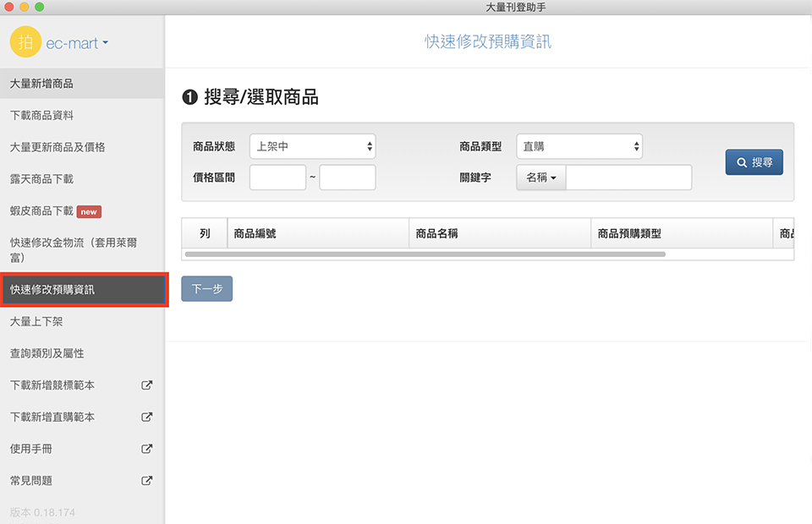Click the table's horizontal scrollbar
This screenshot has height=524, width=812.
pyautogui.click(x=425, y=254)
